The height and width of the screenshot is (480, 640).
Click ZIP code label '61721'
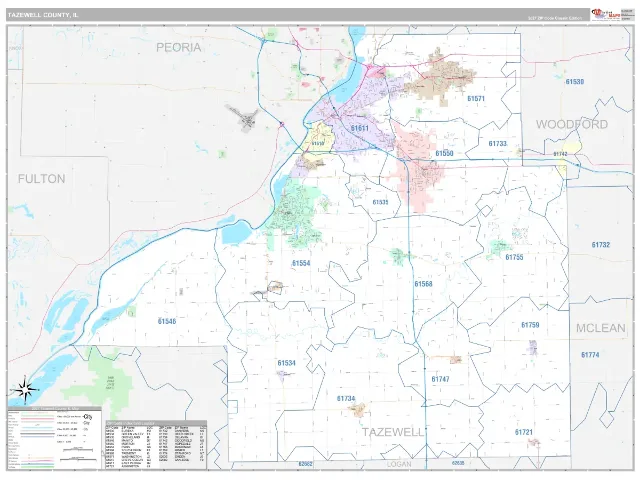pyautogui.click(x=524, y=432)
